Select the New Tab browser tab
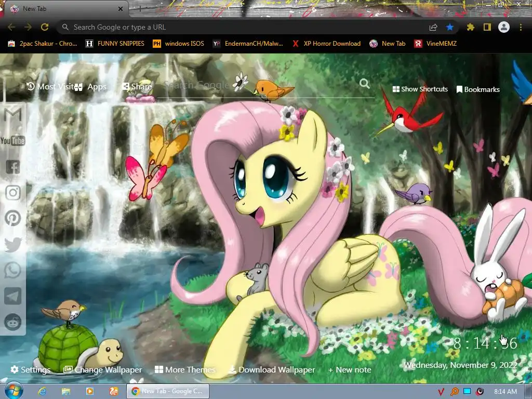Screen dimensions: 532x399 coord(64,9)
